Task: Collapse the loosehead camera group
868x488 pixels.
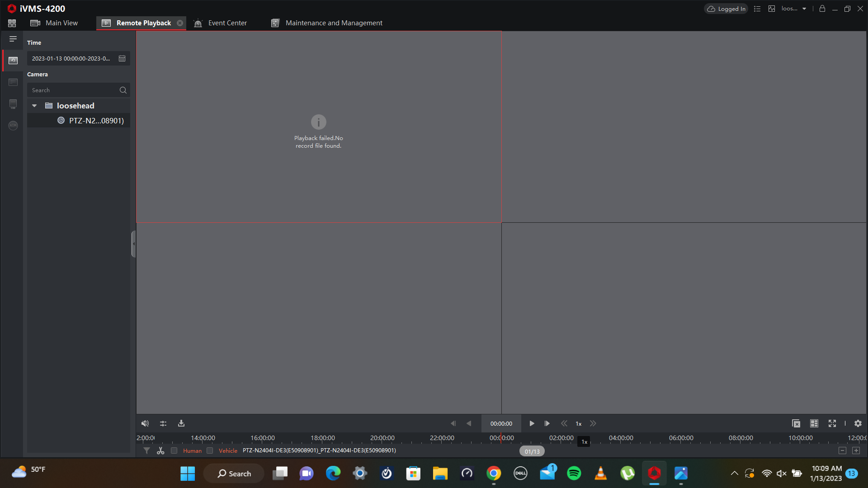Action: click(34, 106)
